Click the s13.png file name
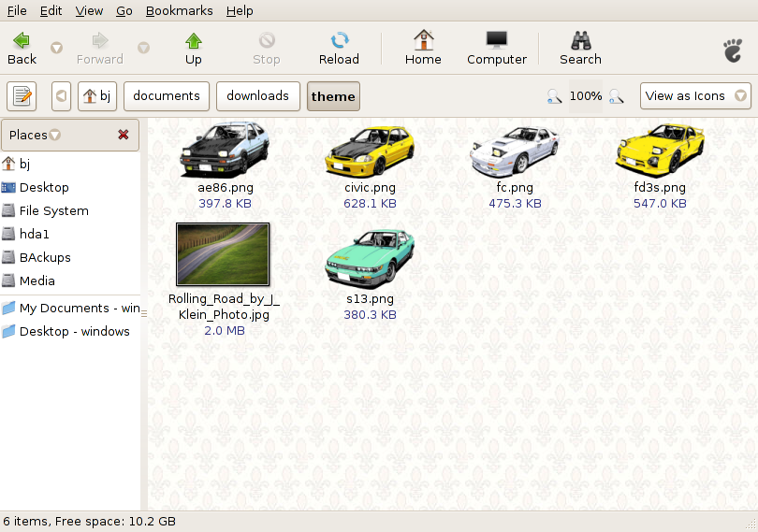 [x=371, y=299]
